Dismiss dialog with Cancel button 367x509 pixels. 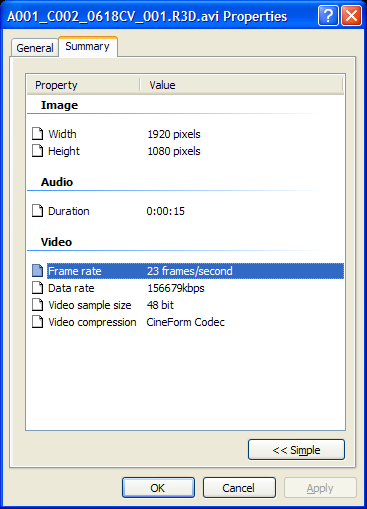239,488
